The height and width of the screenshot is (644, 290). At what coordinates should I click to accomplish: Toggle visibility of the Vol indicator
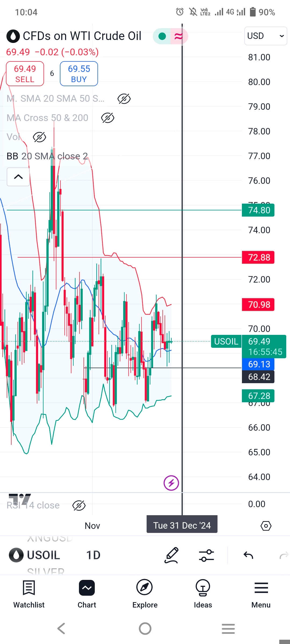point(39,137)
